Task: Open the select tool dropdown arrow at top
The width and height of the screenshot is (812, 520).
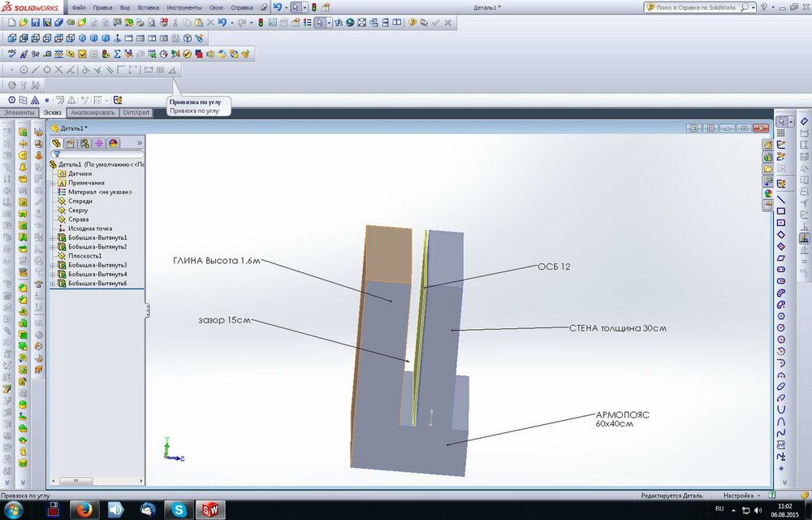Action: [x=304, y=7]
